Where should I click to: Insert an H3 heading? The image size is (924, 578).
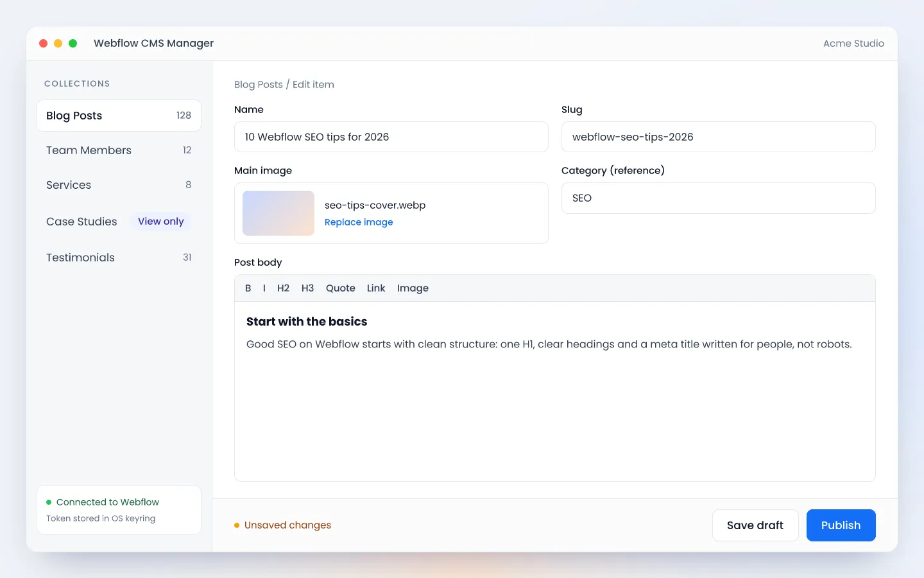click(308, 288)
